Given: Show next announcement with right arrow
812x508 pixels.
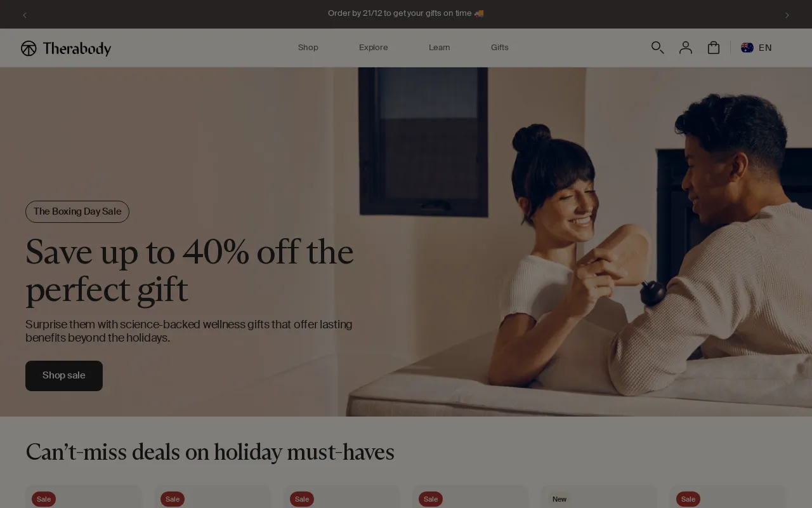Looking at the screenshot, I should click(787, 15).
